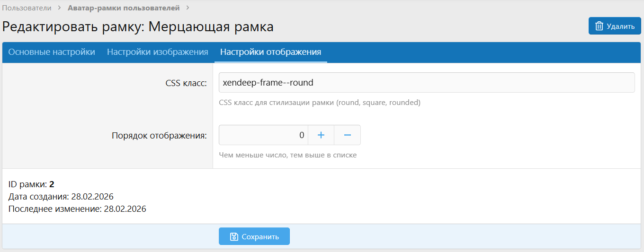Click the Порядок отображения label

[159, 136]
